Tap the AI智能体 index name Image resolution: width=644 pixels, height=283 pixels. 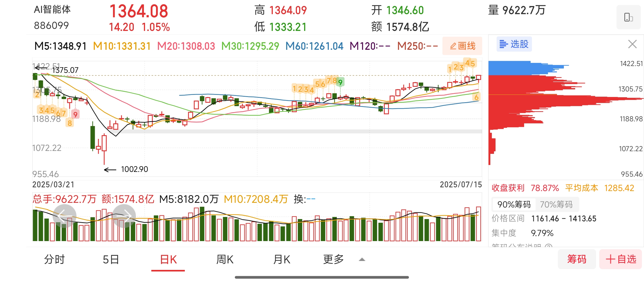pyautogui.click(x=52, y=9)
